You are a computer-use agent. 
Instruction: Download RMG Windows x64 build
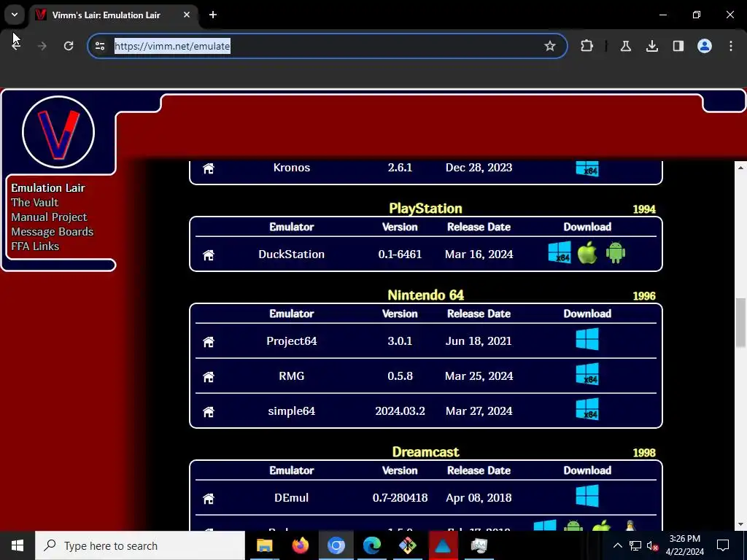coord(587,374)
